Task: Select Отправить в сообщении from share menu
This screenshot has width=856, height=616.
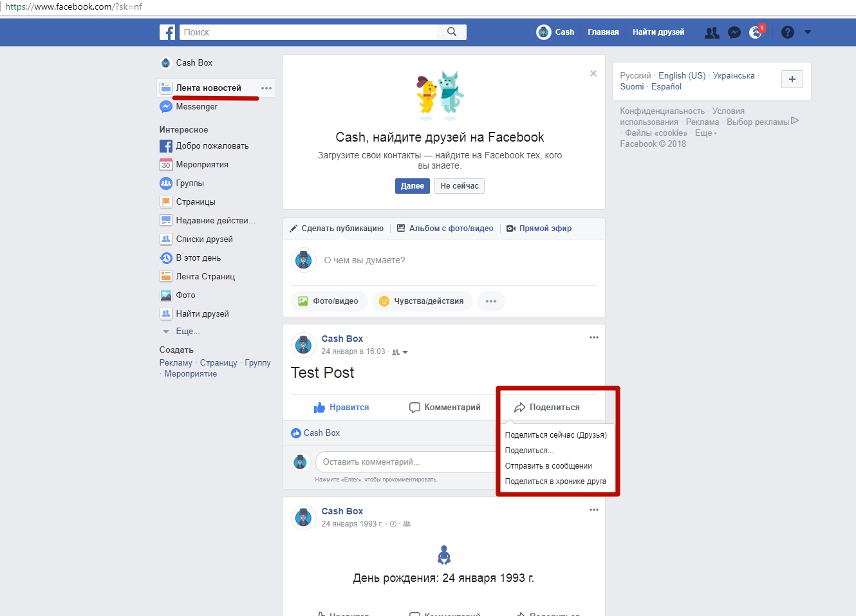Action: coord(548,466)
